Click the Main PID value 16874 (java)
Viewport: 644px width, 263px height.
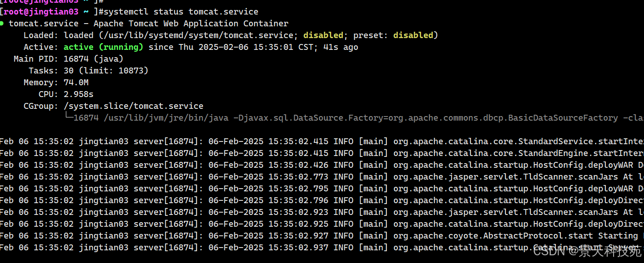[94, 59]
